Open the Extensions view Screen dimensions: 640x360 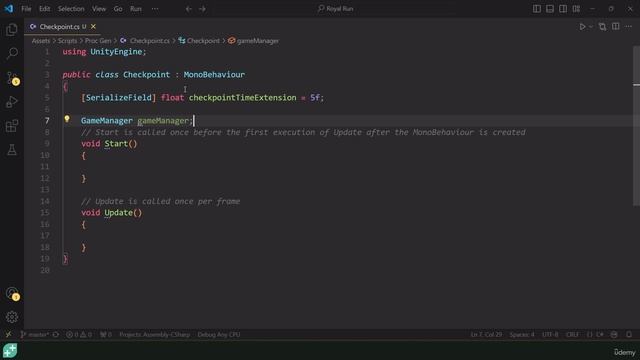(12, 126)
